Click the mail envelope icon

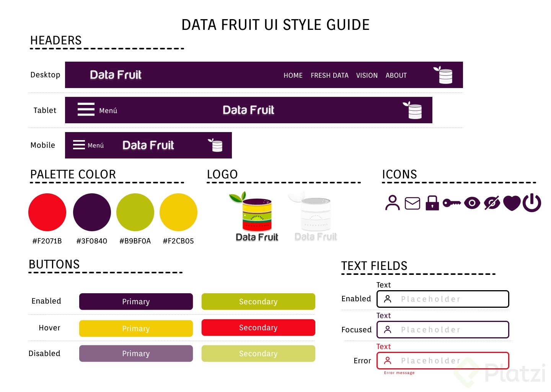(x=412, y=203)
